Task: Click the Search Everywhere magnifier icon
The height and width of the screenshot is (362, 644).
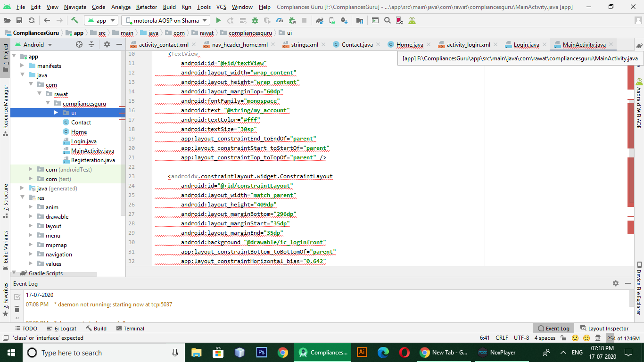Action: coord(388,20)
